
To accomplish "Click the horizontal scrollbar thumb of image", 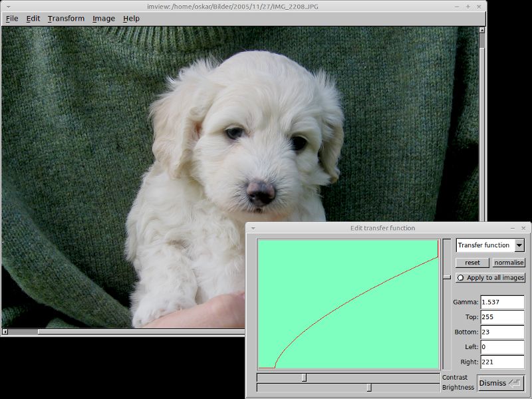I will 141,331.
